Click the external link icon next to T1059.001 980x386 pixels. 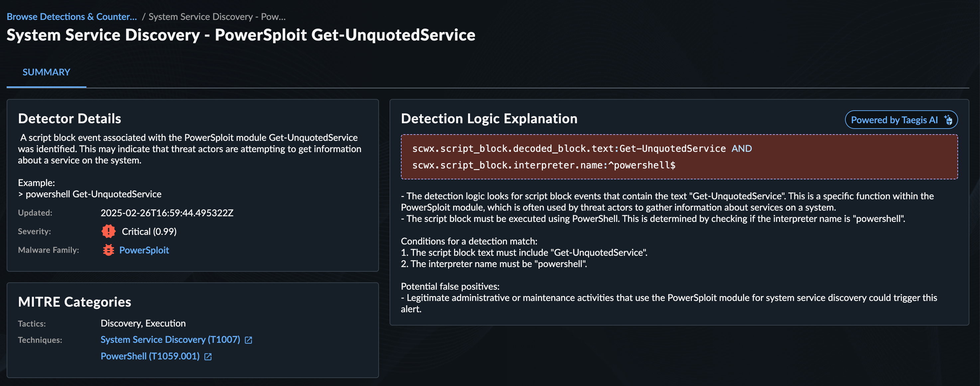pyautogui.click(x=208, y=357)
